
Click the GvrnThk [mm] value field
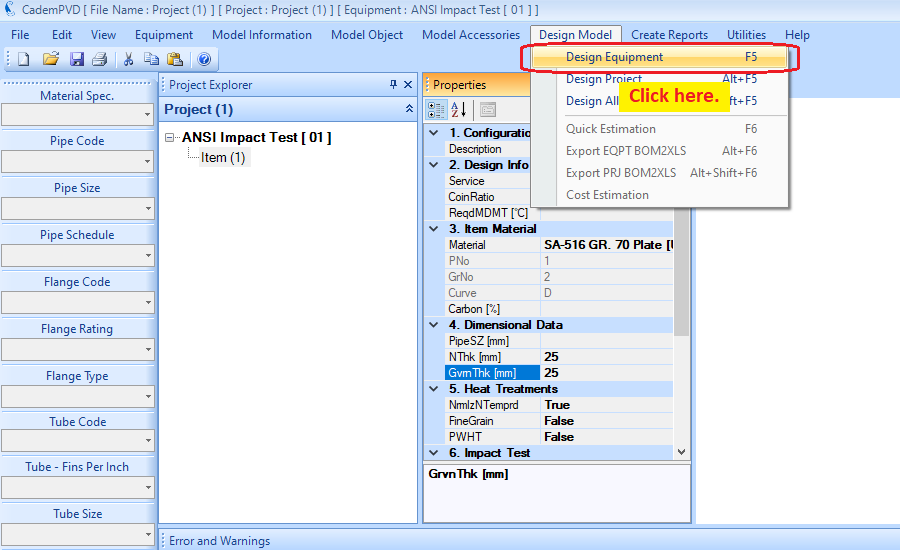(x=605, y=373)
